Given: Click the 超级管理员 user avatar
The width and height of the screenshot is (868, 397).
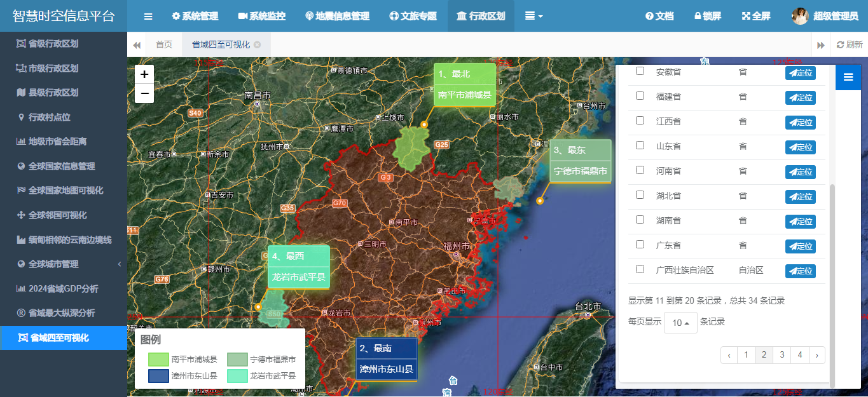Looking at the screenshot, I should coord(800,16).
